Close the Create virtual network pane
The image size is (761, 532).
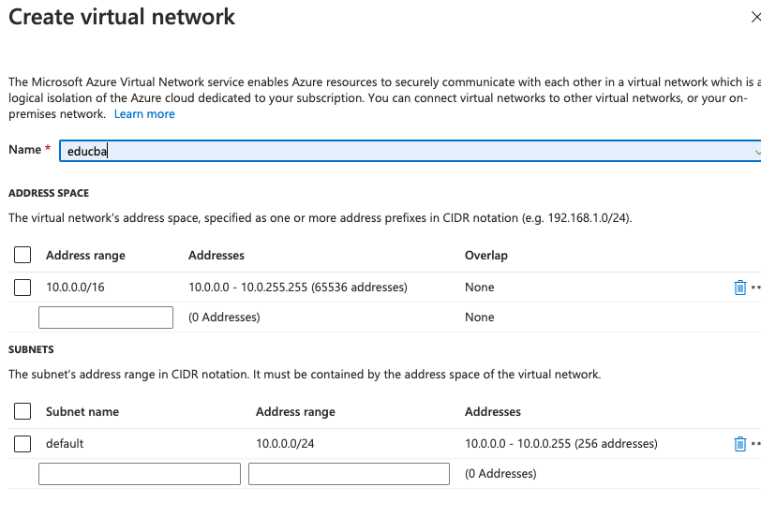(755, 18)
